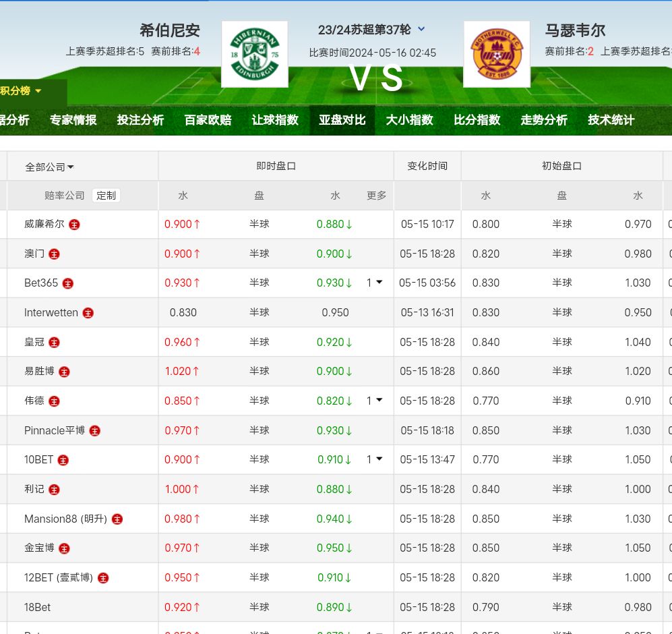Screen dimensions: 672x634
Task: Click the 18Bet company row name
Action: pyautogui.click(x=38, y=607)
